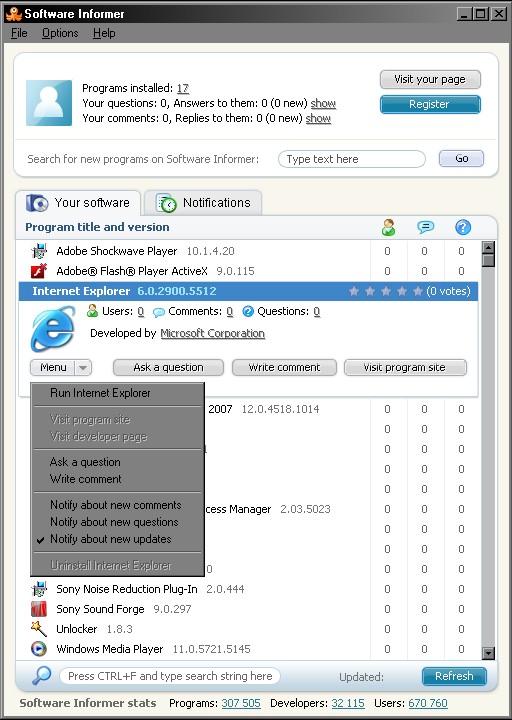Select the Adobe Flash Player ActiveX icon

39,271
